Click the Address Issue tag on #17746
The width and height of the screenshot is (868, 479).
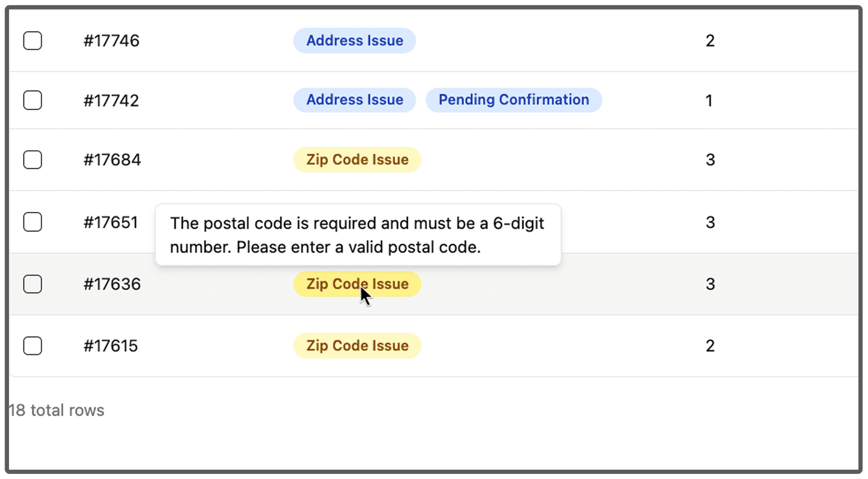coord(355,41)
